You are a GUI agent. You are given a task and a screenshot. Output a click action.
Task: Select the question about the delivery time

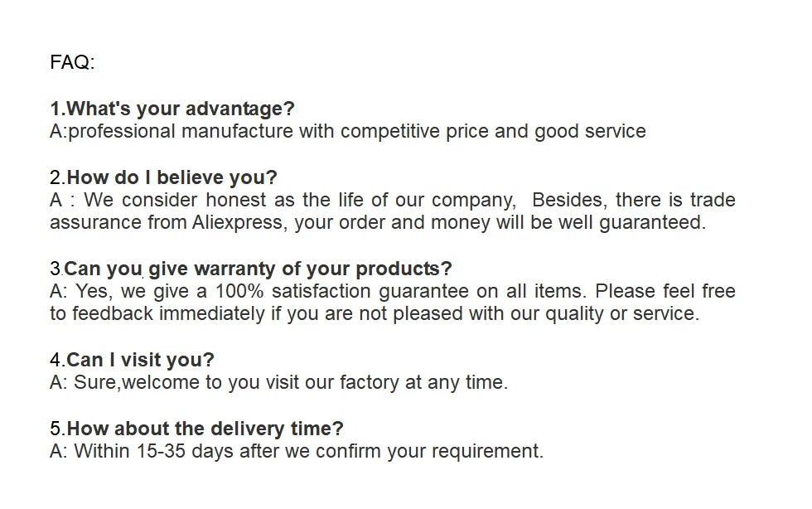pyautogui.click(x=205, y=429)
